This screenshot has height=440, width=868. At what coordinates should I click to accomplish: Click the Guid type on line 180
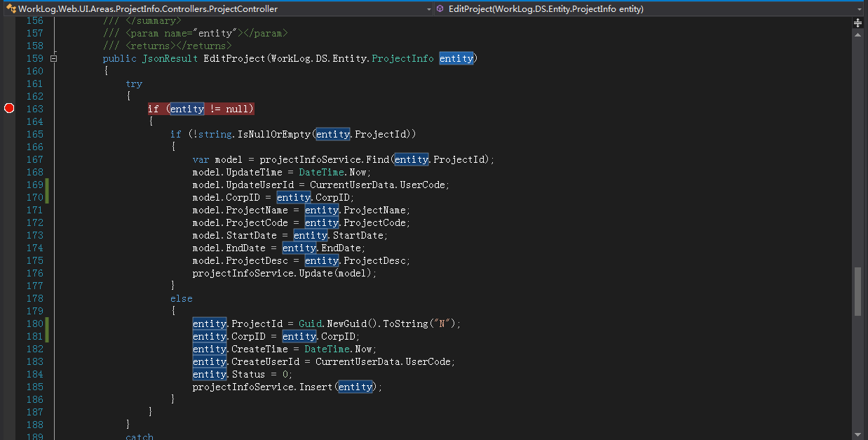point(310,324)
